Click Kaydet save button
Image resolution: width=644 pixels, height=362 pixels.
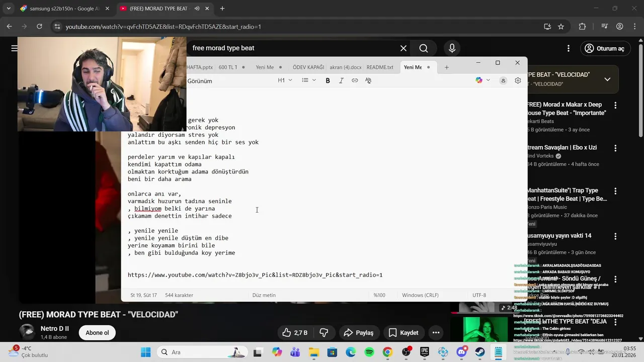pyautogui.click(x=404, y=333)
